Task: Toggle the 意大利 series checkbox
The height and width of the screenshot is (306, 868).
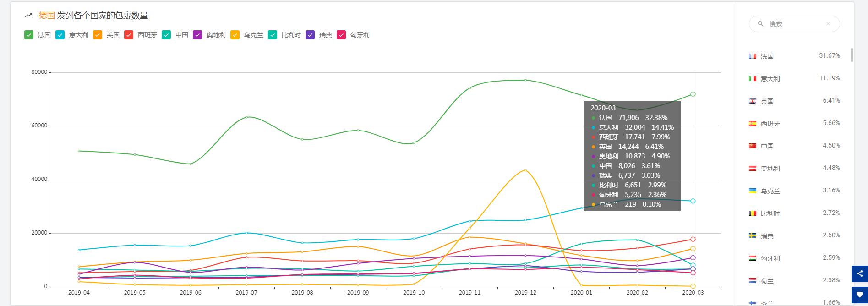Action: pos(60,35)
